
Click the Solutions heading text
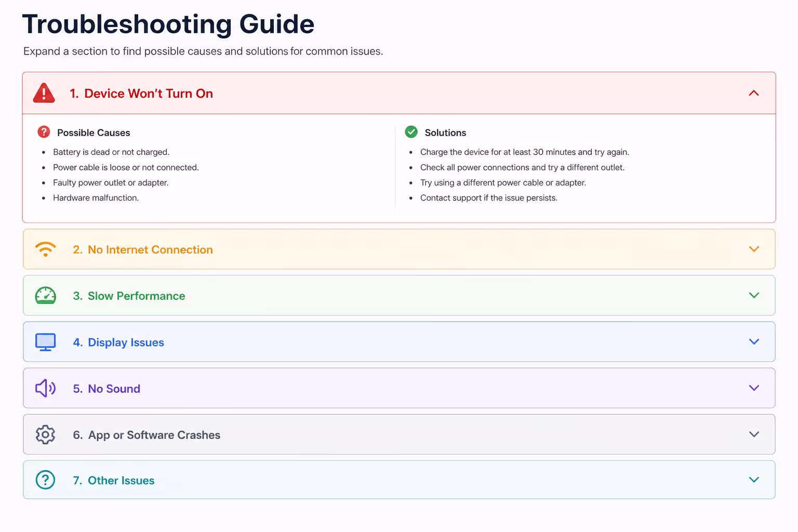tap(445, 132)
